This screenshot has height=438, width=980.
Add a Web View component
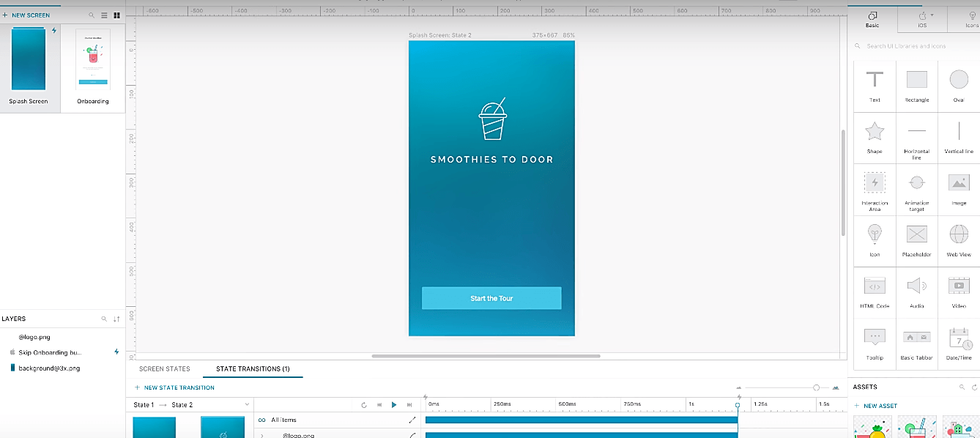(x=959, y=238)
